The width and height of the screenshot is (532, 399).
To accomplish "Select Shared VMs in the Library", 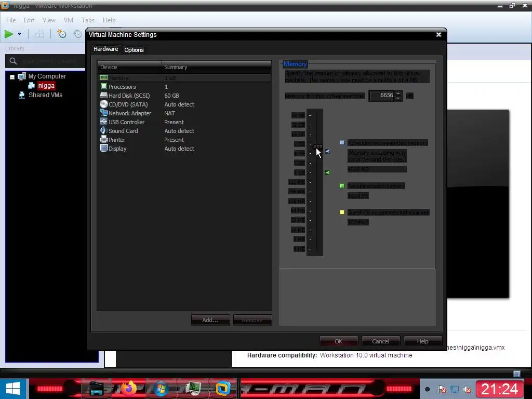I will tap(46, 95).
